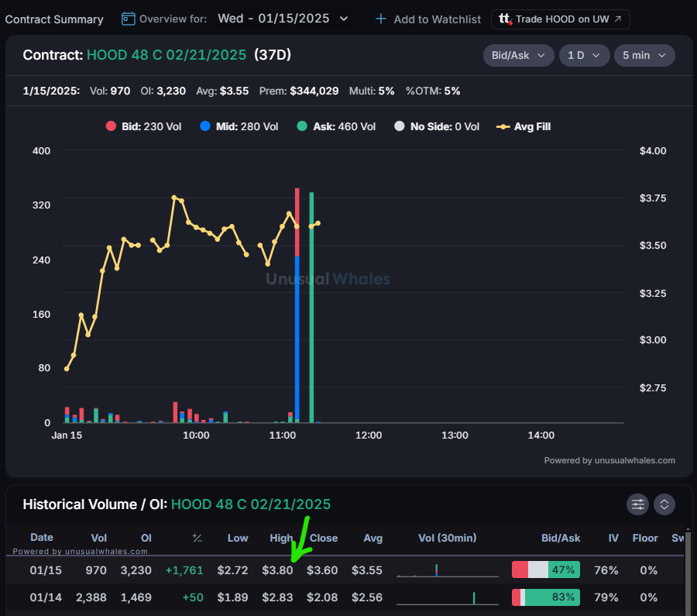
Task: Sort table by Low column header
Action: 238,538
